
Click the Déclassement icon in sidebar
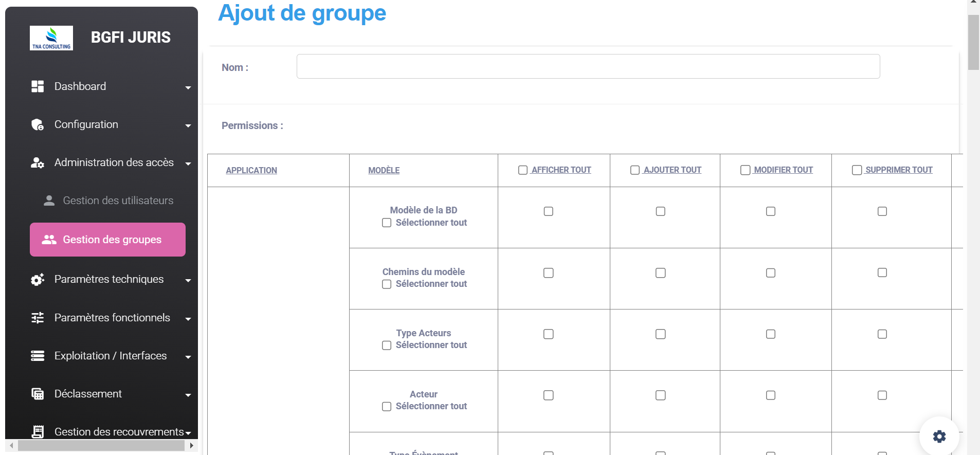pyautogui.click(x=38, y=394)
